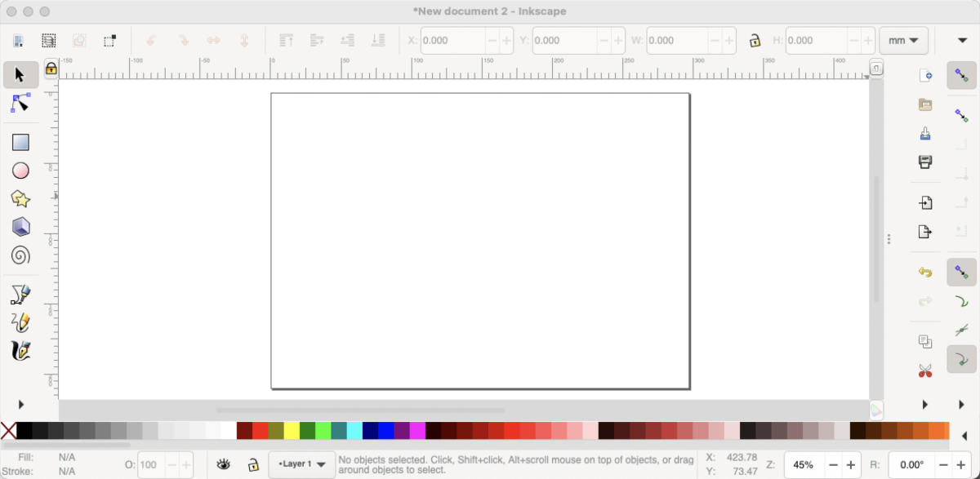
Task: Select the Node editing tool
Action: coord(20,103)
